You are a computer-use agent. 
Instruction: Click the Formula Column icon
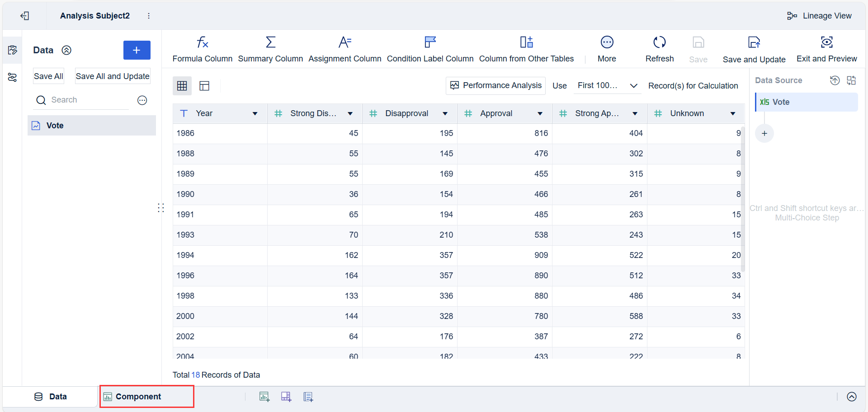click(202, 42)
